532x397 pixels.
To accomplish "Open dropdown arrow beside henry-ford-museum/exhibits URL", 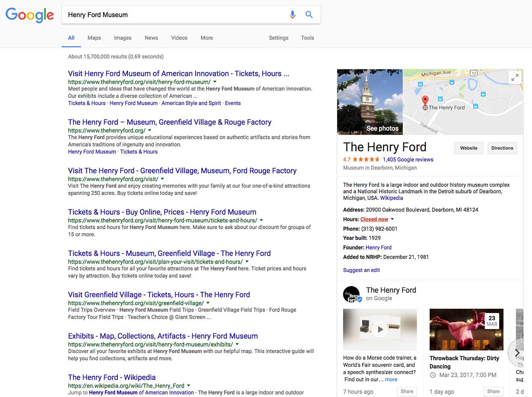I will pos(237,344).
